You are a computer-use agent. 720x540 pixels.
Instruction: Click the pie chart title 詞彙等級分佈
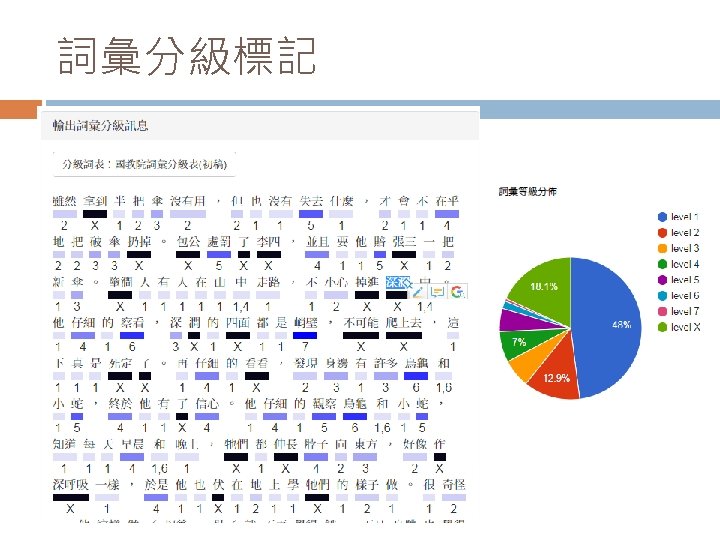527,191
